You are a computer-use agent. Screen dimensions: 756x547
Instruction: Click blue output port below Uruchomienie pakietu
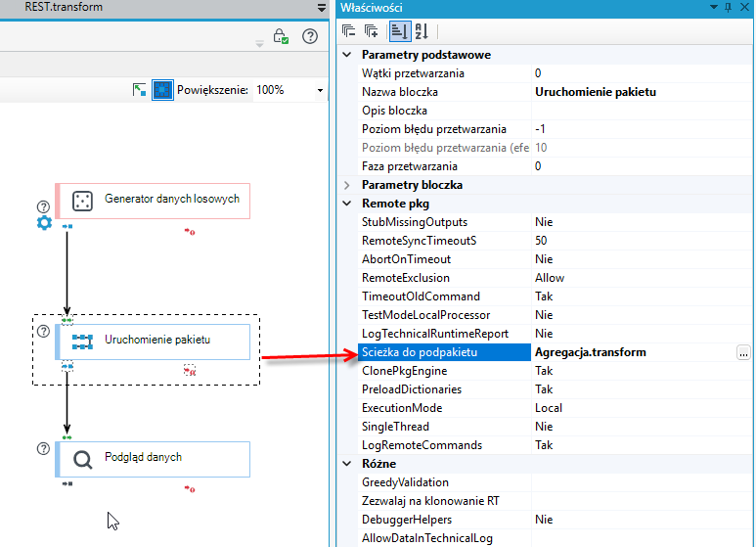point(67,367)
